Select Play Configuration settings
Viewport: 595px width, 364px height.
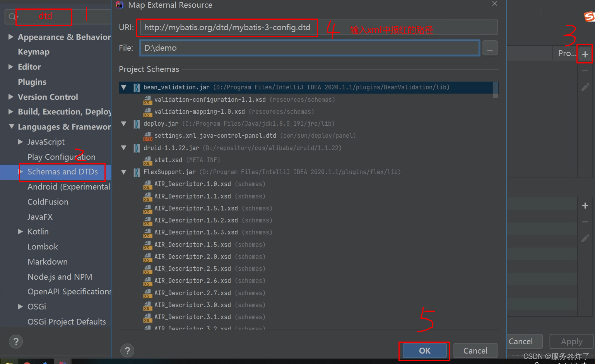point(62,157)
